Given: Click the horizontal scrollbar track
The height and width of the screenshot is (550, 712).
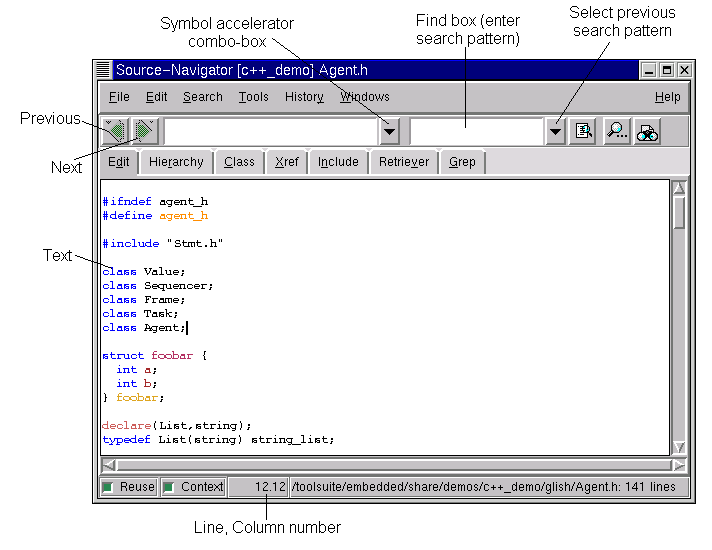Looking at the screenshot, I should click(x=394, y=466).
